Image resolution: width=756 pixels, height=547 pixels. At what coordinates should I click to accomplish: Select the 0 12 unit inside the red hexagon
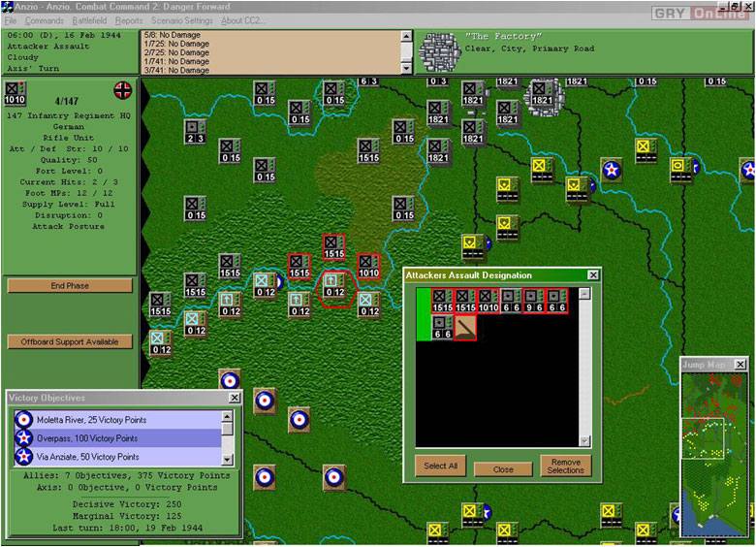(x=334, y=285)
